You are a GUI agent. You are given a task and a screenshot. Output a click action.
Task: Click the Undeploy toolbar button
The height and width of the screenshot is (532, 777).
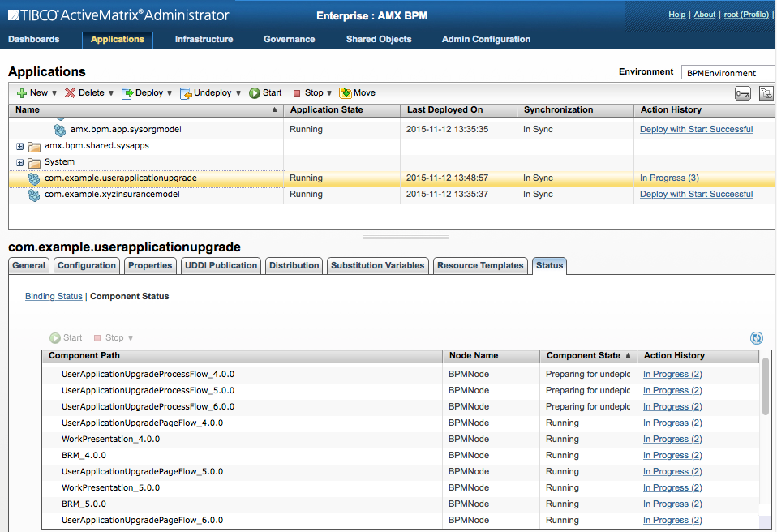click(205, 93)
